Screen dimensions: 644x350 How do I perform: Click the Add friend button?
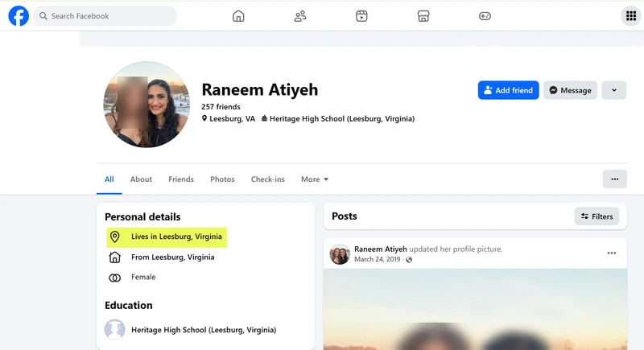click(508, 90)
